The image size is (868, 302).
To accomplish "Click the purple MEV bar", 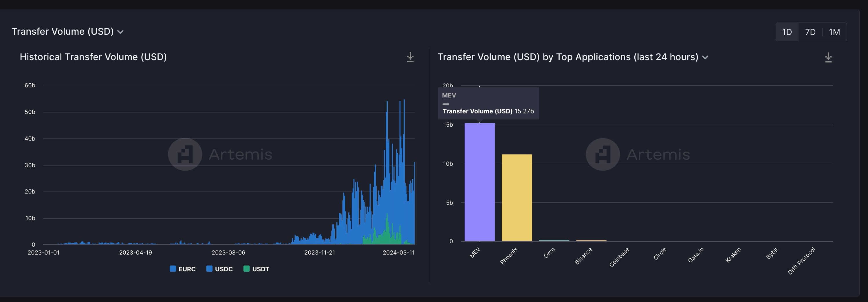I will coord(479,182).
